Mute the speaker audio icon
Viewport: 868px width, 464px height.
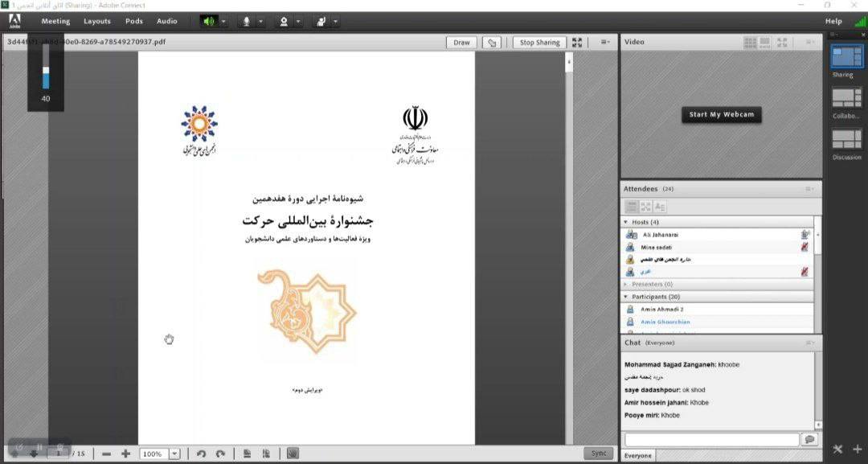point(208,21)
